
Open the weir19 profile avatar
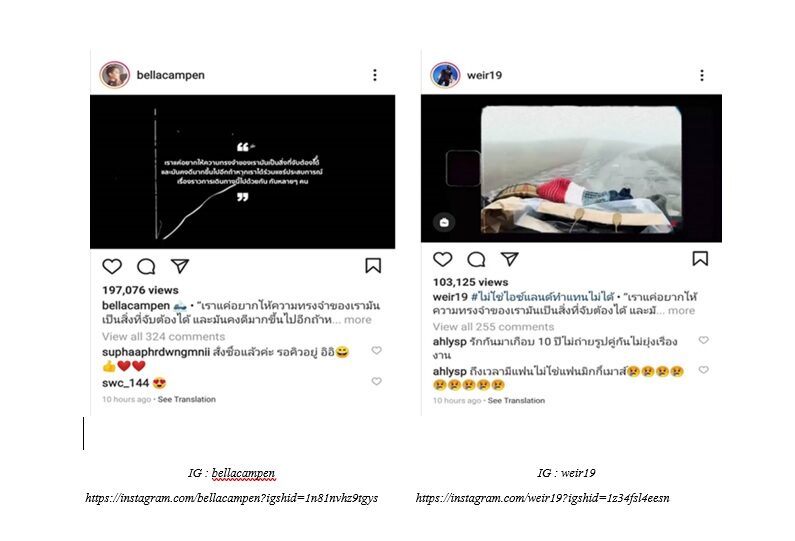(445, 75)
